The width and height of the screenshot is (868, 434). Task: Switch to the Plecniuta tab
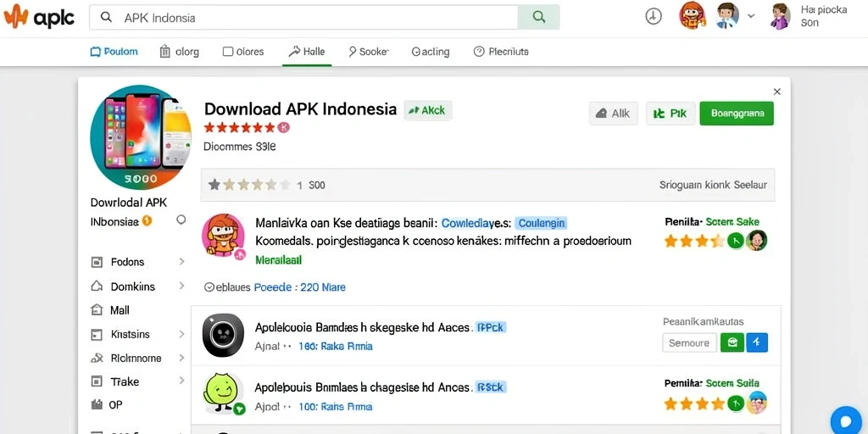501,52
